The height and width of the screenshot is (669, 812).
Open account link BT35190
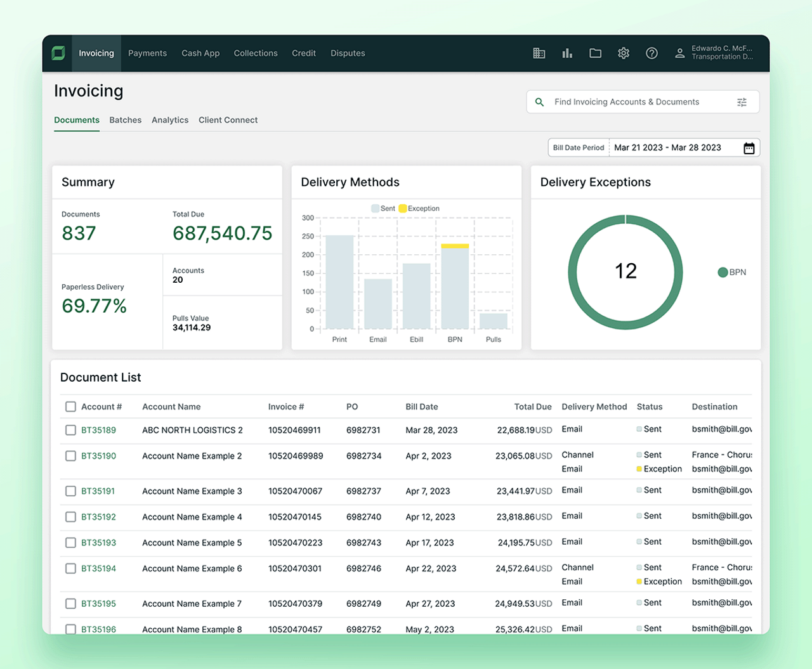[x=98, y=456]
